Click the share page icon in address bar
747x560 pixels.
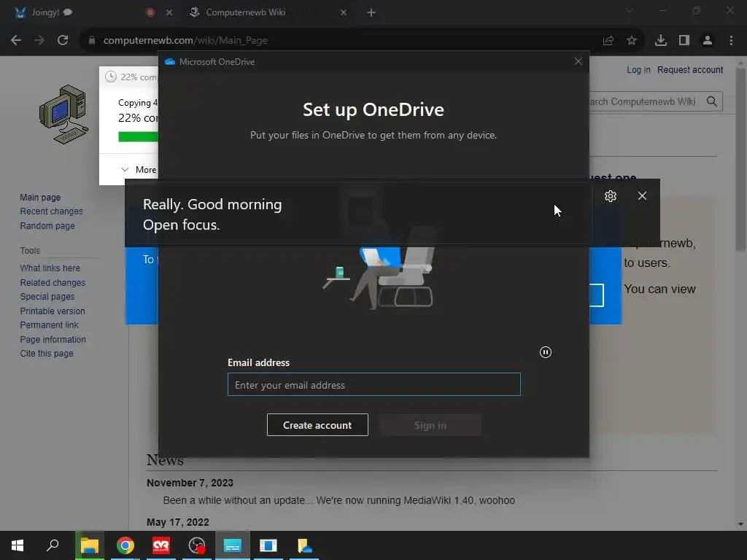click(x=608, y=41)
